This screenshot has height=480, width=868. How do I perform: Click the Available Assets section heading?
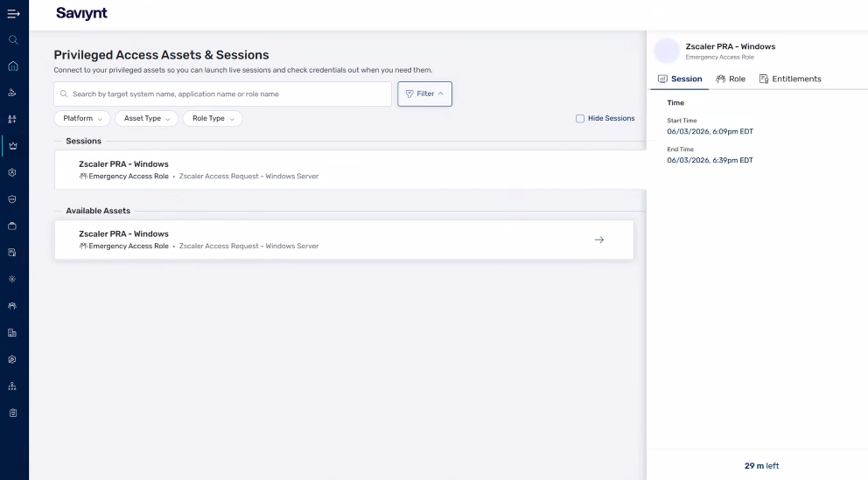tap(98, 211)
